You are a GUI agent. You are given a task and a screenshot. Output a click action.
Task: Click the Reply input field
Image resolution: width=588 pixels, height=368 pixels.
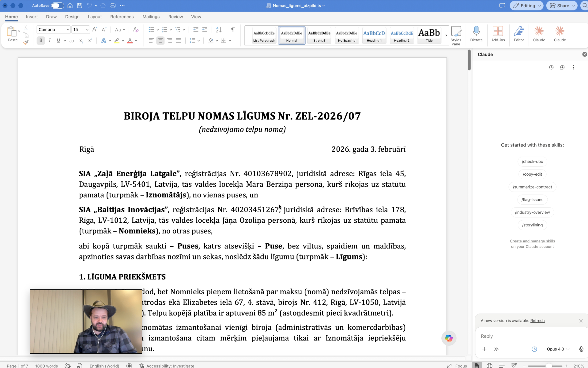point(531,336)
